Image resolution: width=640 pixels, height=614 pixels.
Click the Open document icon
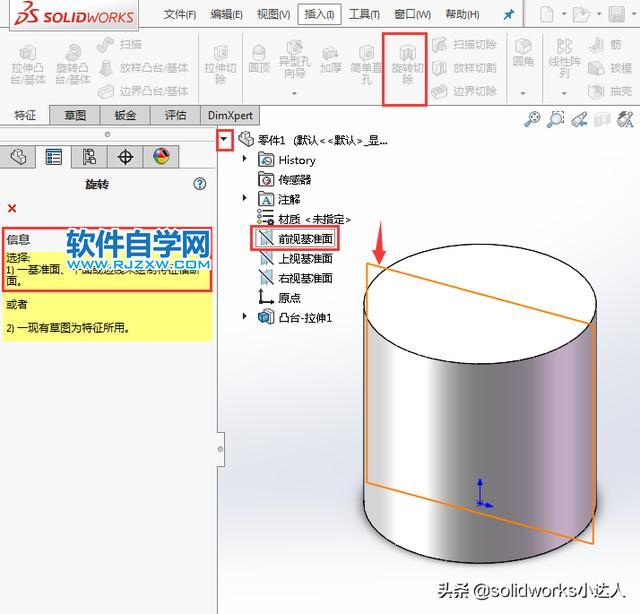[x=581, y=15]
